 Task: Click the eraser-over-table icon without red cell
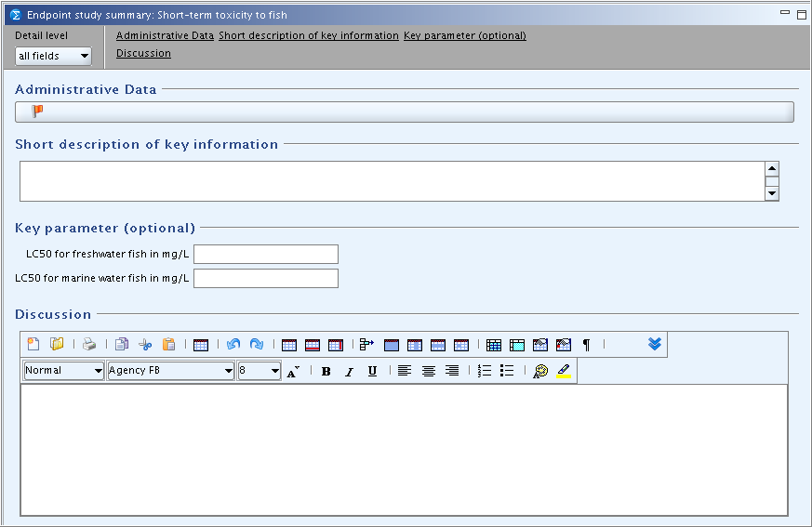(x=540, y=345)
